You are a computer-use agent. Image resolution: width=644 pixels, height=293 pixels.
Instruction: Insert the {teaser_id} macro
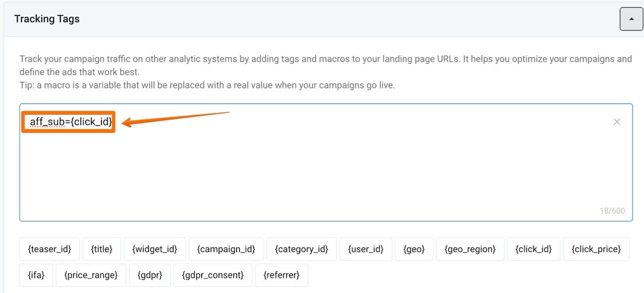49,249
